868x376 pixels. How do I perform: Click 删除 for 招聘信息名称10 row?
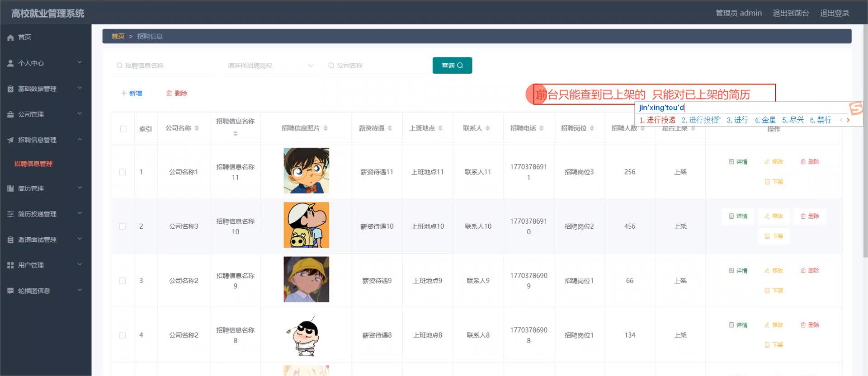tap(810, 216)
